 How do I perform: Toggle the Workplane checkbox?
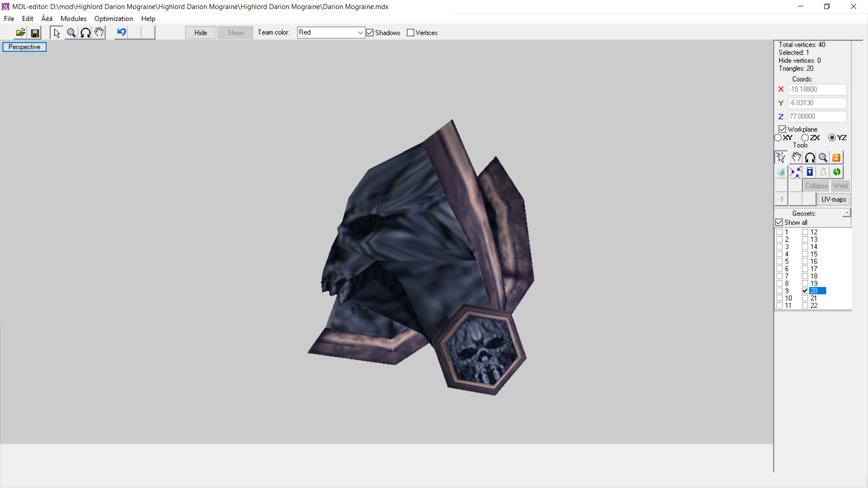coord(782,129)
